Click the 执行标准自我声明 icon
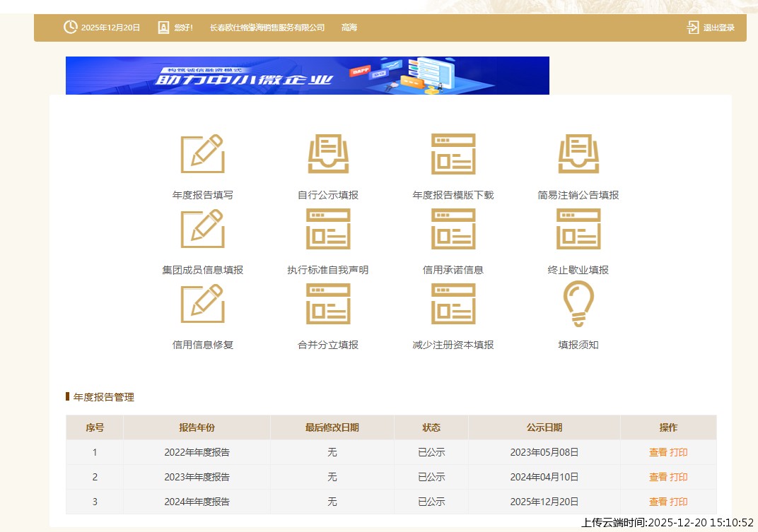The image size is (758, 532). 328,230
